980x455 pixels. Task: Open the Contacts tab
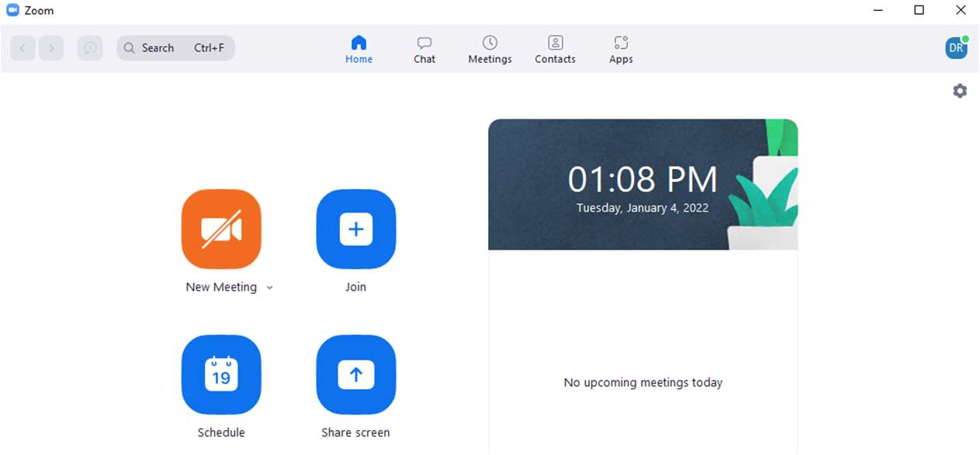[x=556, y=50]
